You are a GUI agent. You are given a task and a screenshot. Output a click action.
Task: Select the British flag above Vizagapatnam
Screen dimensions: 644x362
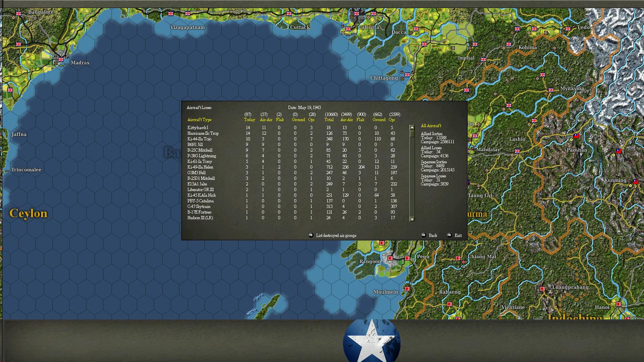(x=171, y=14)
